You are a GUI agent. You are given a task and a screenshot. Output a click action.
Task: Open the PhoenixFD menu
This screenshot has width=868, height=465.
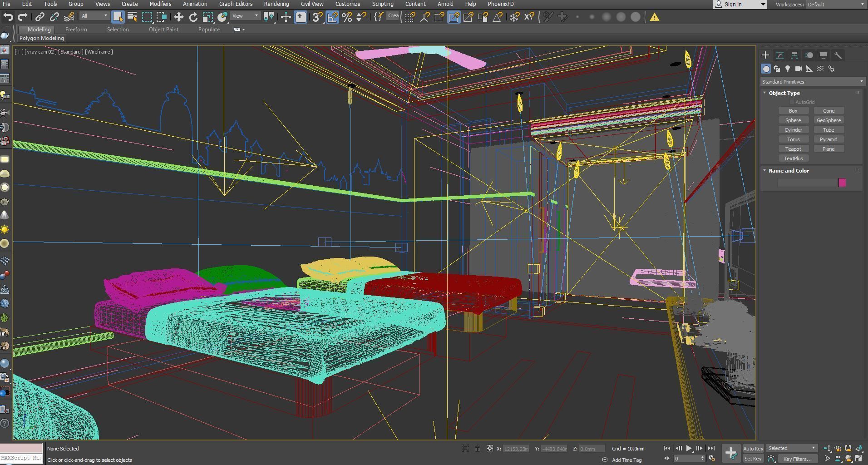point(501,4)
